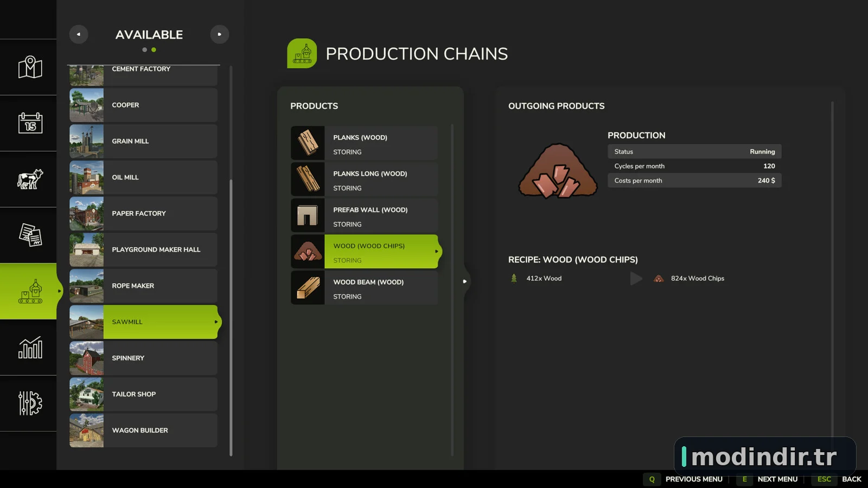Open the settings sliders and gear icon

click(30, 403)
